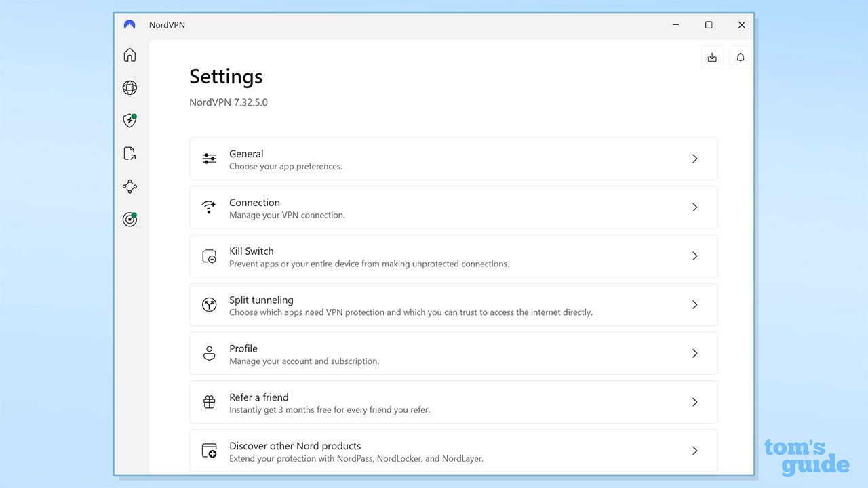Viewport: 868px width, 488px height.
Task: Click 'Prevent apps or your entire device' description
Action: coord(369,264)
